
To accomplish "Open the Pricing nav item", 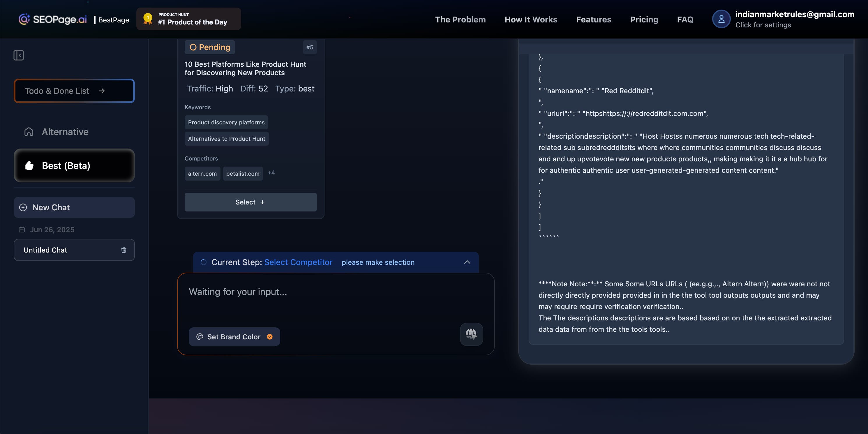I will pos(644,20).
